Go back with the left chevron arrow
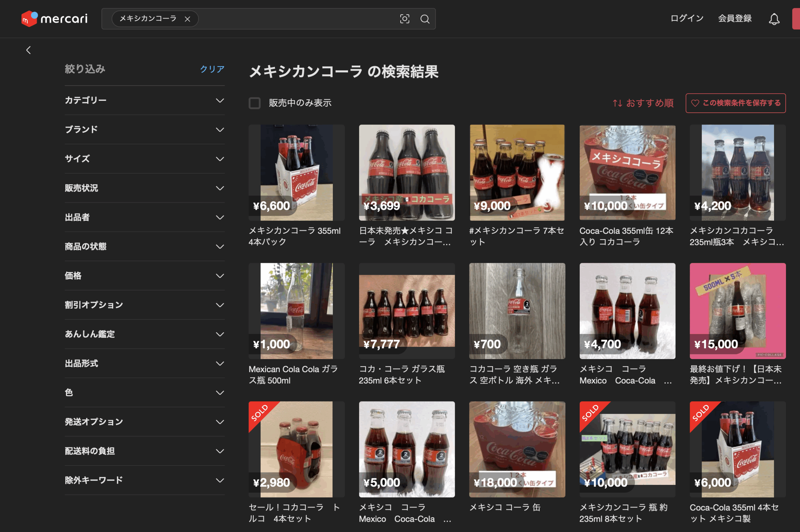Viewport: 800px width, 532px height. [x=28, y=50]
